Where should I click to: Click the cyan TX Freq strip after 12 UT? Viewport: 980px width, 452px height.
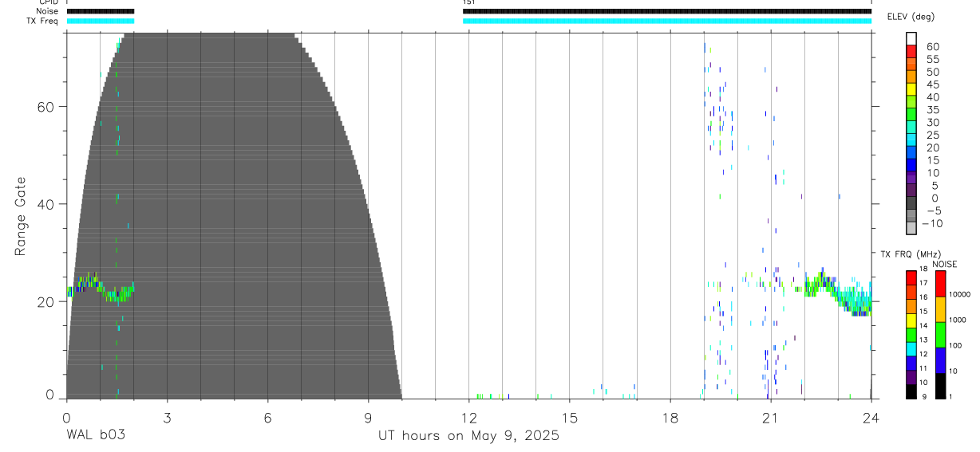(x=667, y=21)
